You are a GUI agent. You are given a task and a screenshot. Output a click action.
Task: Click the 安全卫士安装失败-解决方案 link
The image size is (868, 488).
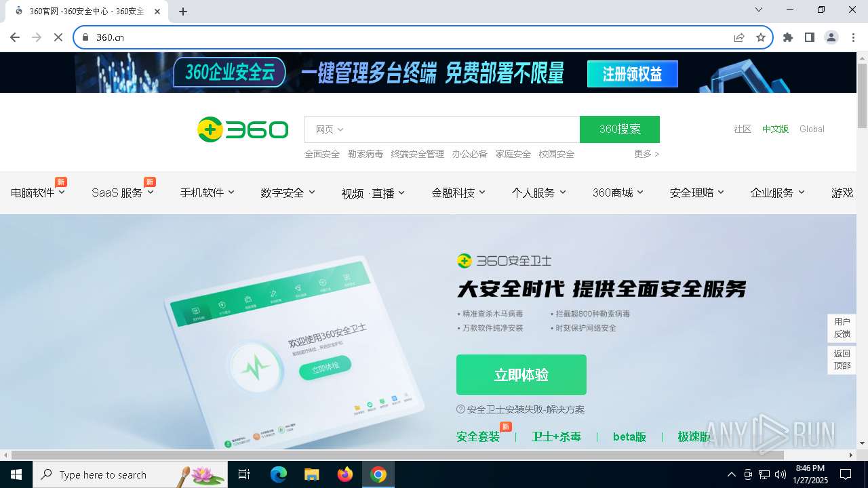pos(526,409)
